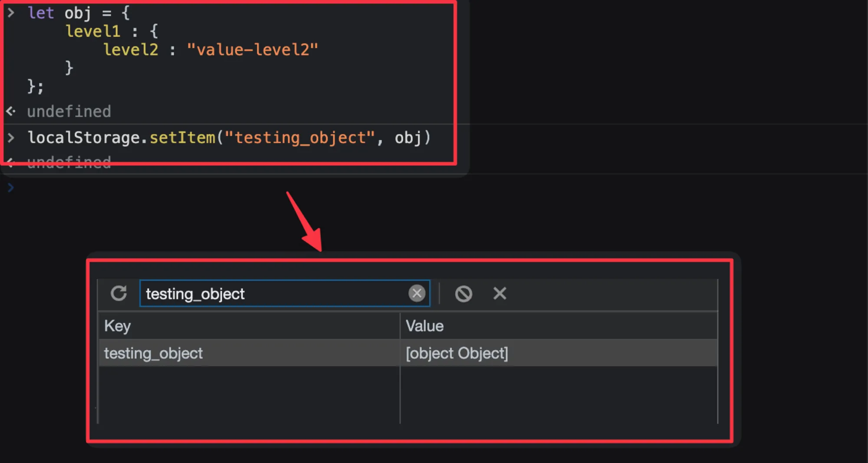Image resolution: width=868 pixels, height=463 pixels.
Task: Click the delete selected X icon
Action: (500, 293)
